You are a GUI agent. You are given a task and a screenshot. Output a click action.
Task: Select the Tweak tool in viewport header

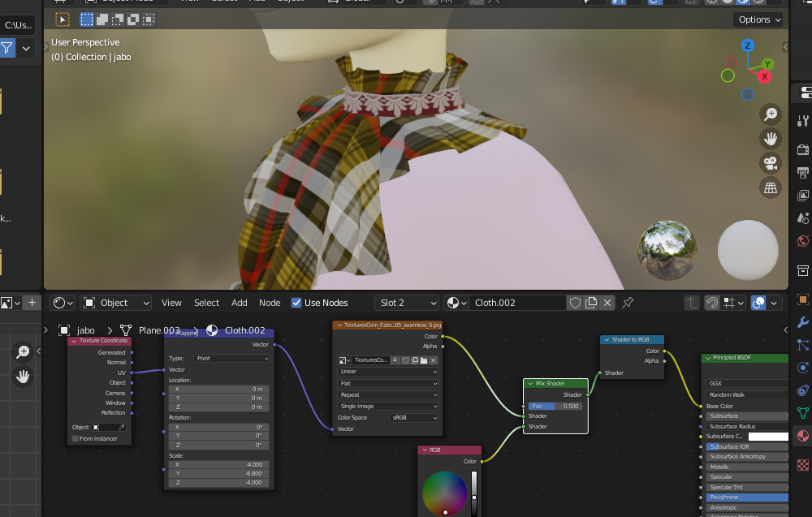pos(63,19)
